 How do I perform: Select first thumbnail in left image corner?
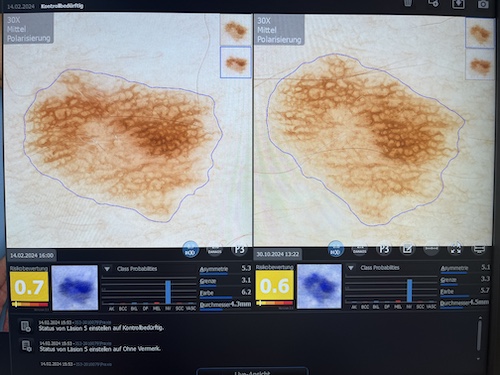tap(236, 30)
